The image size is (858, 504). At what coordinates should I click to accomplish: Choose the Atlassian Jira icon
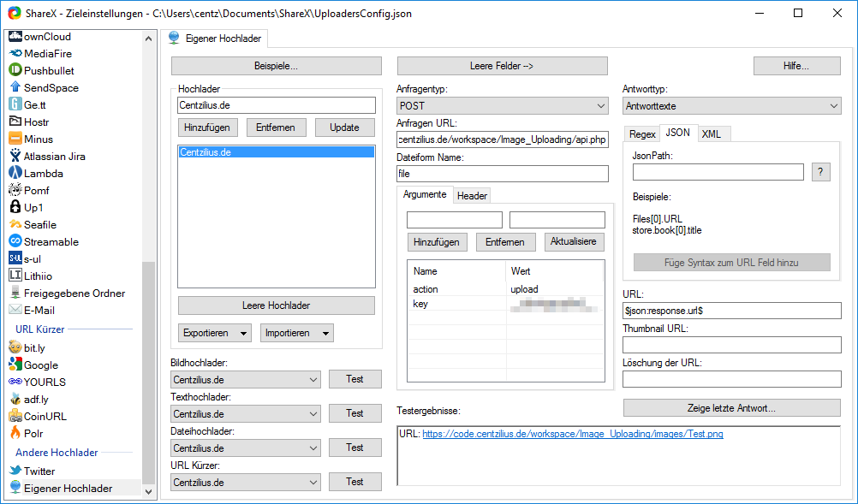click(x=15, y=156)
